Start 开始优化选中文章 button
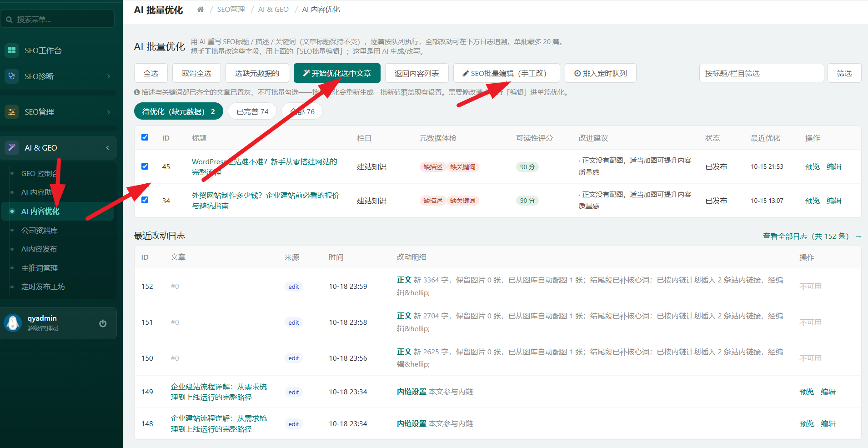 [x=337, y=73]
